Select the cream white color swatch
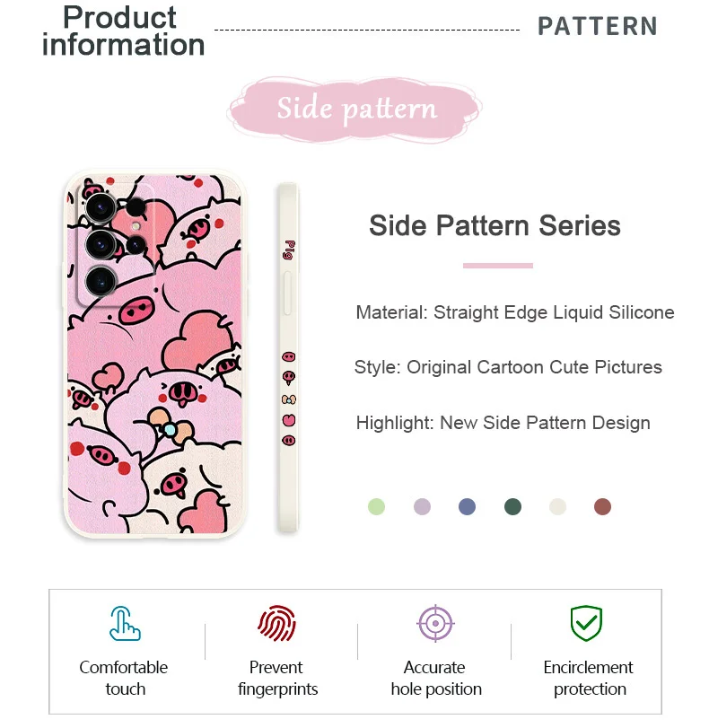Viewport: 709px width, 728px height. (x=557, y=506)
